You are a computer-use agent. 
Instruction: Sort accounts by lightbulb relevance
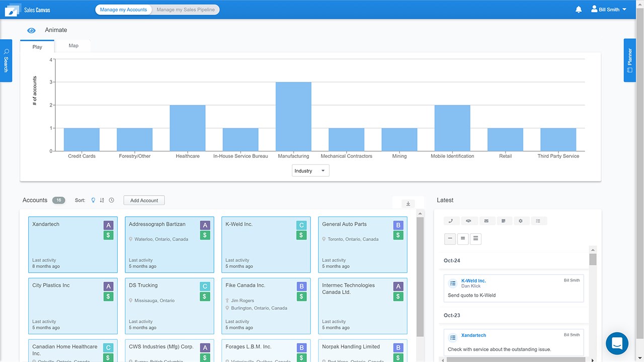[x=93, y=200]
